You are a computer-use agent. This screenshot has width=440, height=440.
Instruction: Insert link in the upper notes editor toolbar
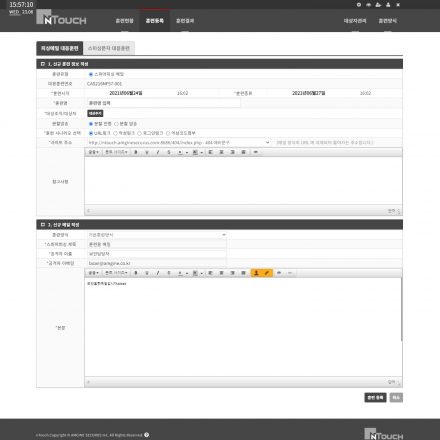[x=256, y=152]
